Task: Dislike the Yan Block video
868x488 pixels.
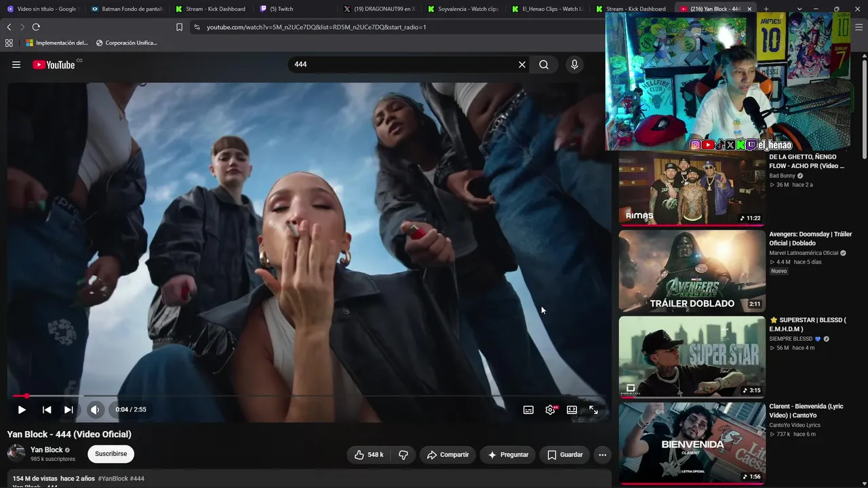Action: (x=403, y=455)
